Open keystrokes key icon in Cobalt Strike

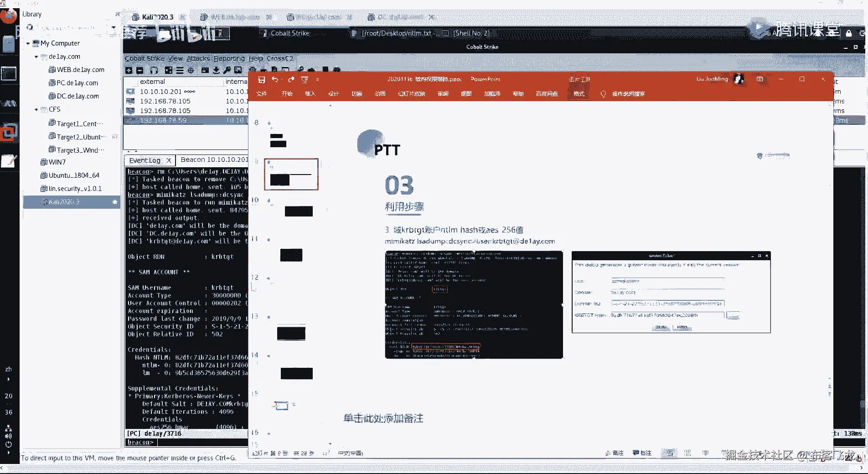click(x=227, y=70)
